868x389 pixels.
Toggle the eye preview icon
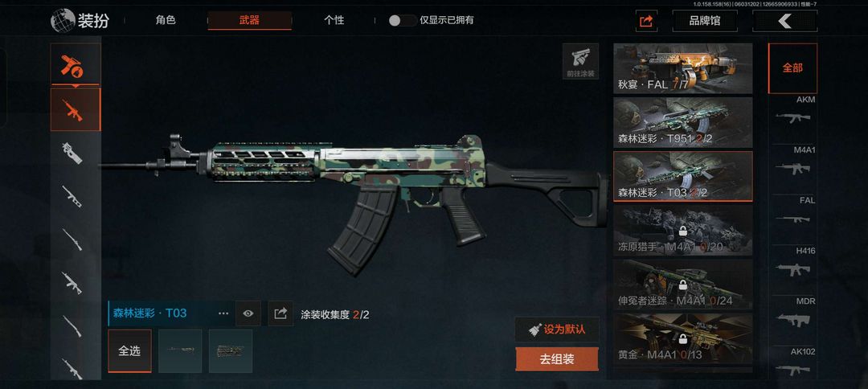pos(248,313)
